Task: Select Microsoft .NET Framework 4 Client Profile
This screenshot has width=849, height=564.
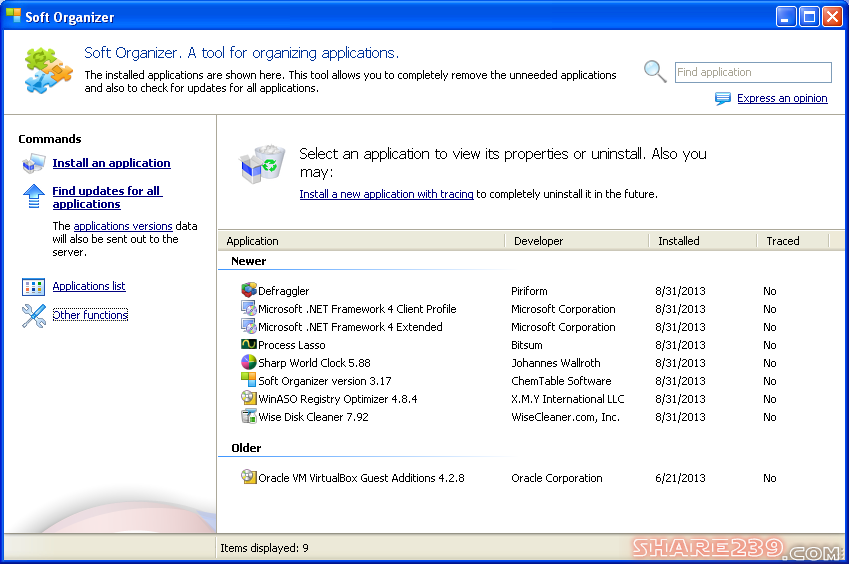Action: (357, 309)
